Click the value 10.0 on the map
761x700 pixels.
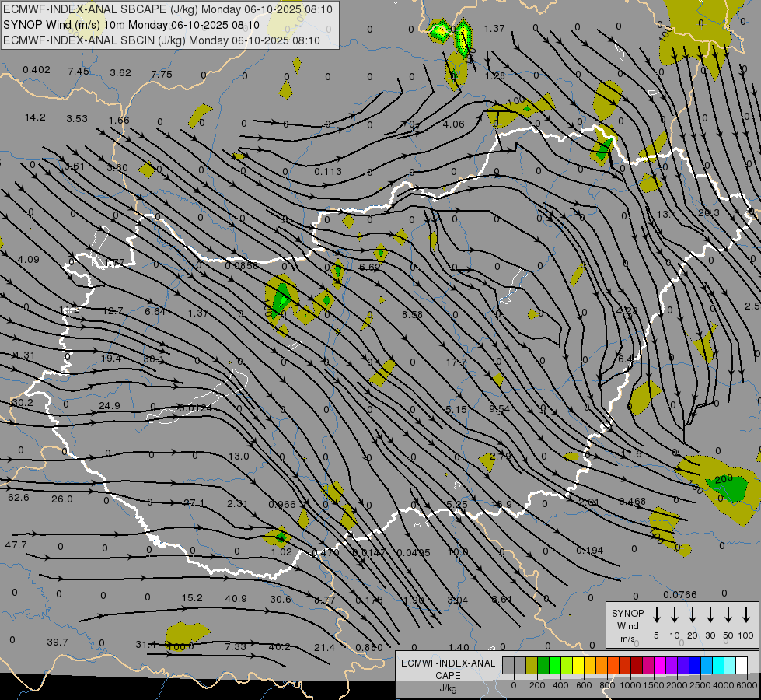458,552
